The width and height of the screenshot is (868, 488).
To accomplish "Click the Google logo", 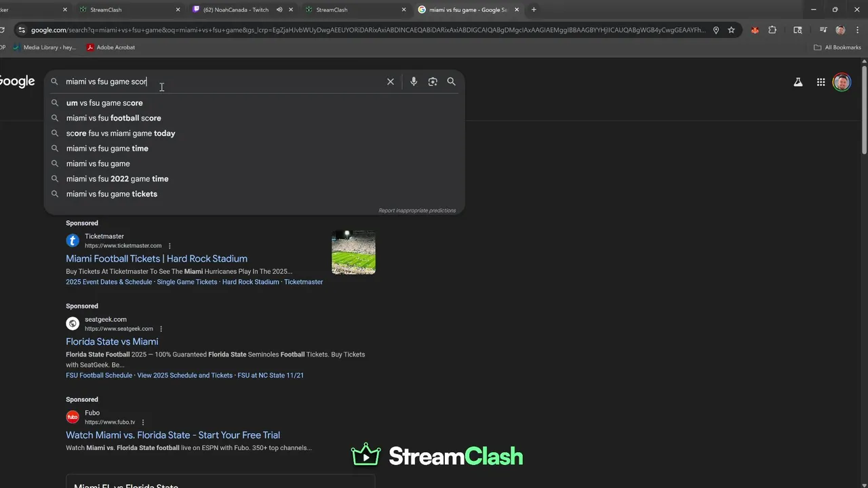I will point(17,81).
